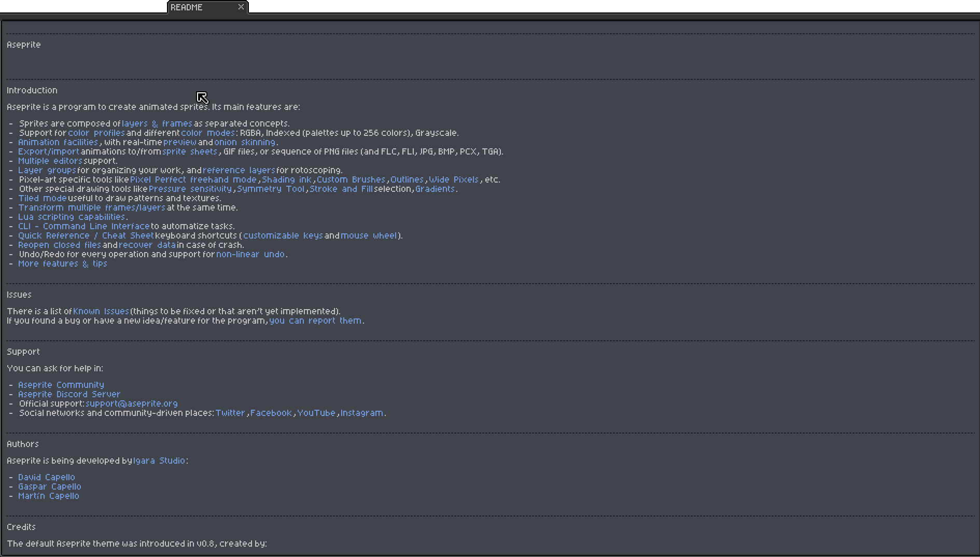Open Transform multiple frames/layers link
The image size is (980, 557).
92,207
